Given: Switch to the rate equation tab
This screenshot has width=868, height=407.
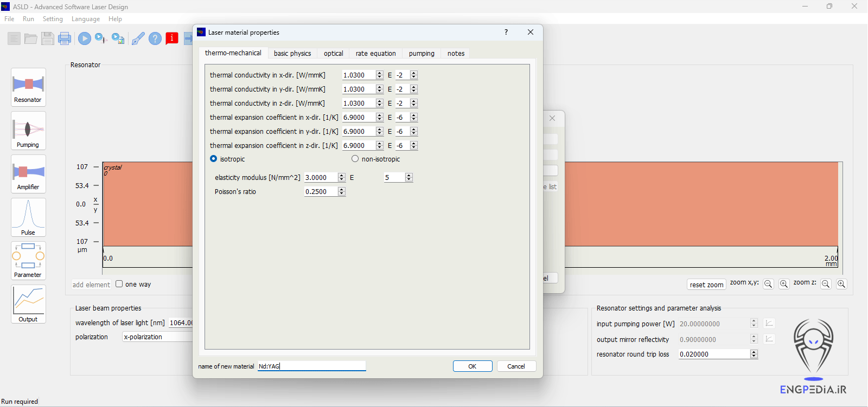Looking at the screenshot, I should (375, 54).
